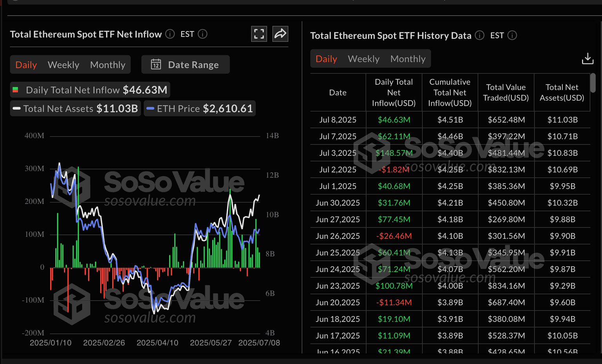The height and width of the screenshot is (364, 602).
Task: Select Daily tab on chart panel
Action: point(26,65)
